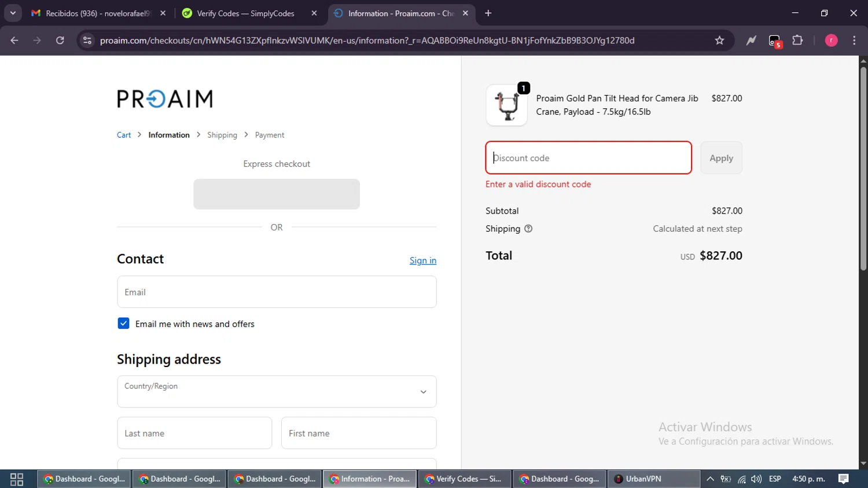Close the Proaim Information tab
The height and width of the screenshot is (488, 868).
465,13
